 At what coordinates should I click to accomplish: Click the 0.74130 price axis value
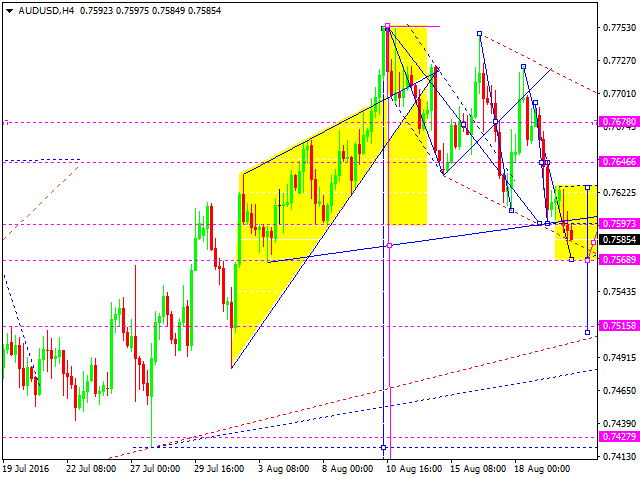619,457
